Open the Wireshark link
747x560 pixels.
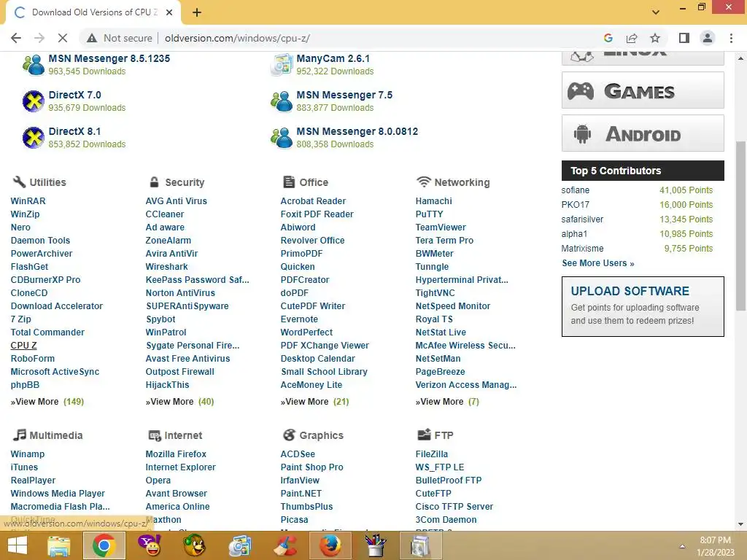click(166, 267)
